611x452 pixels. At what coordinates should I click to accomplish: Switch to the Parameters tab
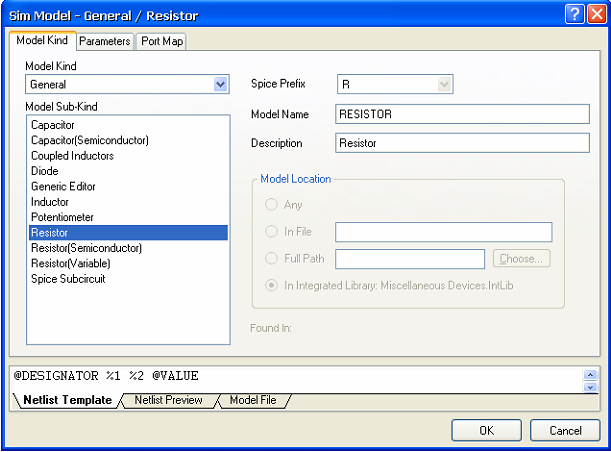[x=105, y=41]
